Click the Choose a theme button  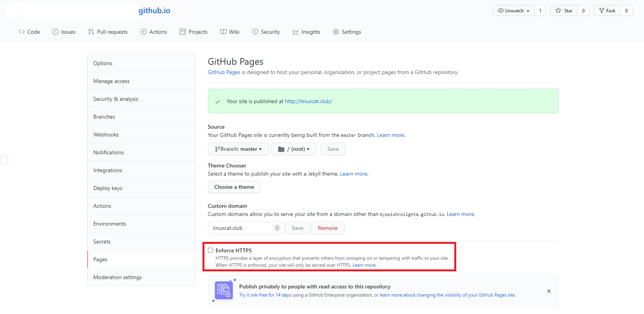234,187
